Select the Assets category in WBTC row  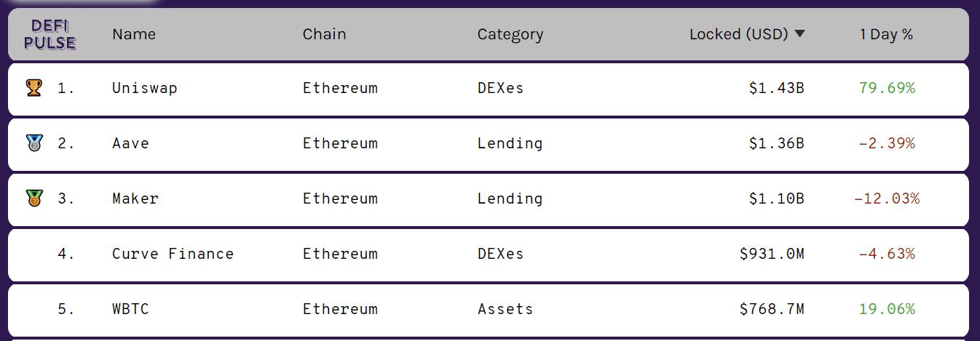coord(505,309)
